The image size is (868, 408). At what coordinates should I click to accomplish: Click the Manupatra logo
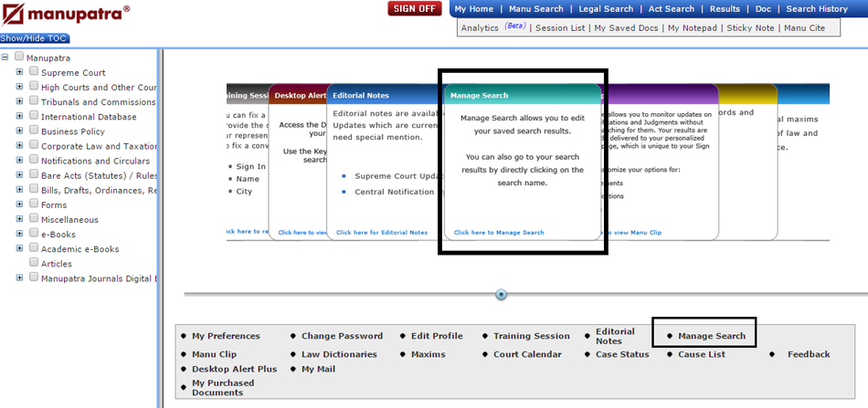pos(66,14)
